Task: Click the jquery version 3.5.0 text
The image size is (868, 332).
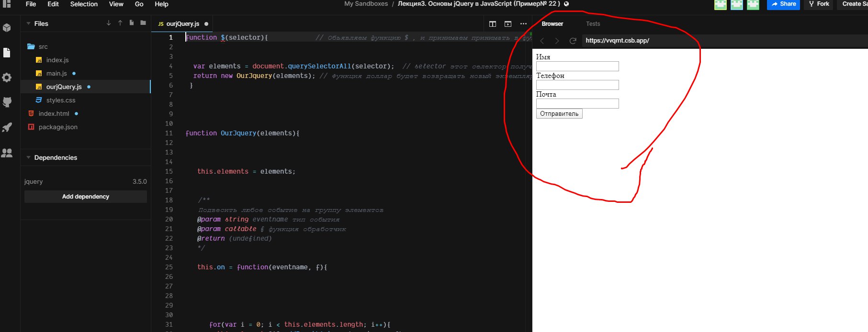Action: (x=139, y=182)
